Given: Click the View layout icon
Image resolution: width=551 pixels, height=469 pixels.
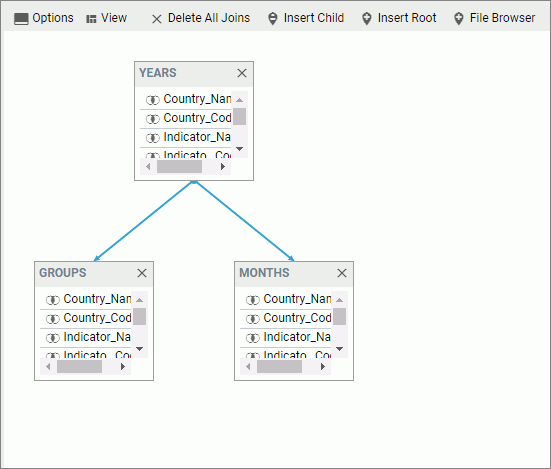Looking at the screenshot, I should [91, 19].
